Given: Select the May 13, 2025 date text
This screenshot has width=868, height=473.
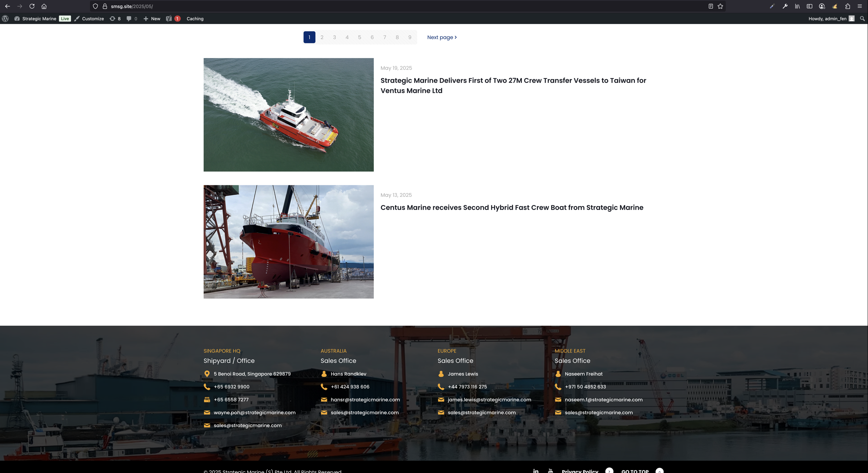Looking at the screenshot, I should [396, 195].
